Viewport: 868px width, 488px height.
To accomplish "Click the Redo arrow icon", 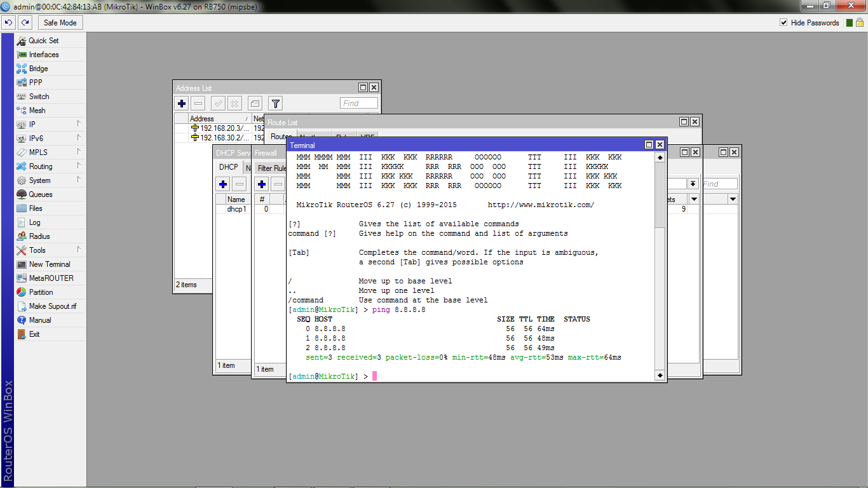I will point(25,22).
